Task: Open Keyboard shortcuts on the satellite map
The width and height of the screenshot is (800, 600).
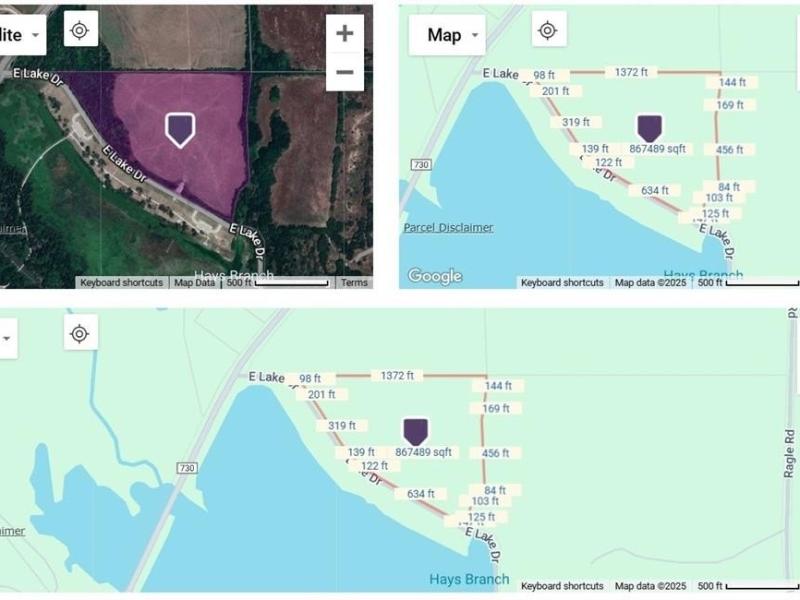Action: pyautogui.click(x=121, y=283)
